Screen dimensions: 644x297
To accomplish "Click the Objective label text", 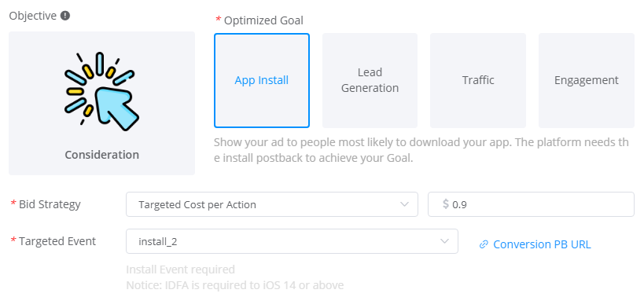I will [x=33, y=16].
